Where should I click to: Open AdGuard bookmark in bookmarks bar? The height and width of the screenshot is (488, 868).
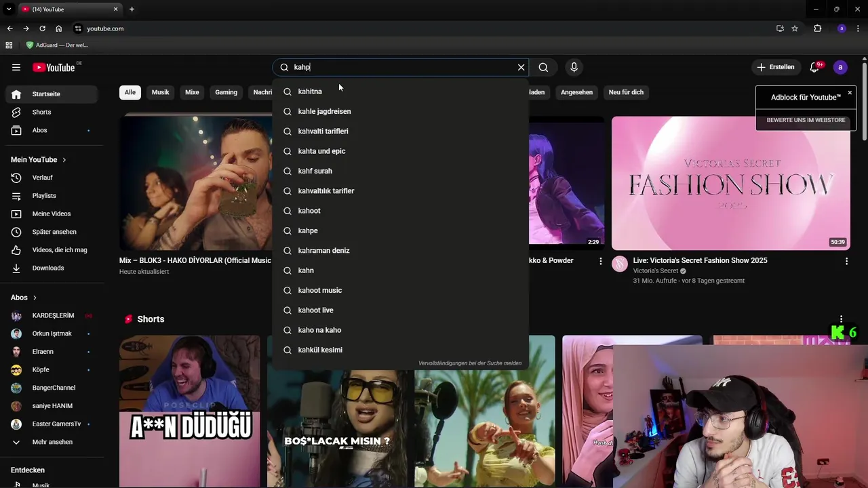click(57, 45)
